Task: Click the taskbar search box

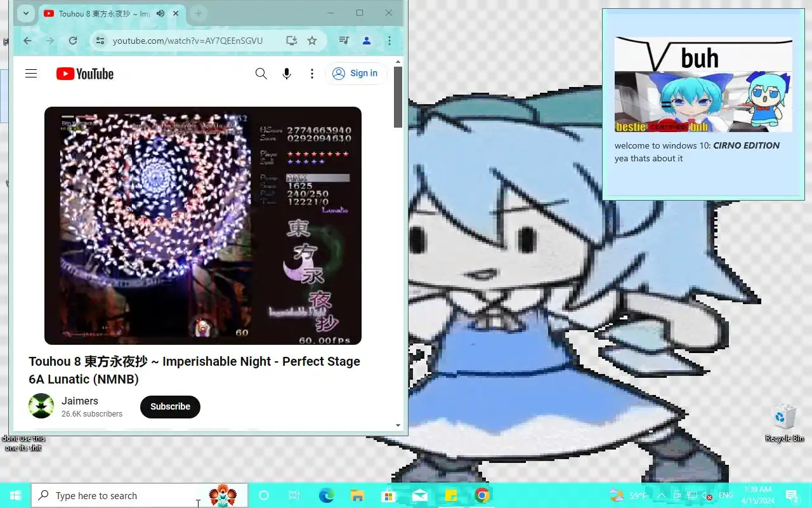Action: tap(140, 495)
